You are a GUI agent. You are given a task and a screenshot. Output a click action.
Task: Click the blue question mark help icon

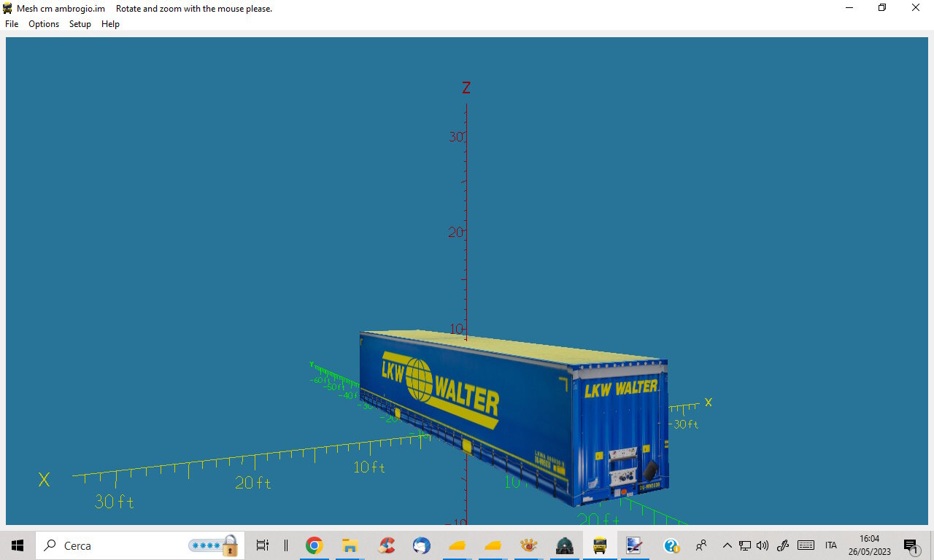click(671, 545)
